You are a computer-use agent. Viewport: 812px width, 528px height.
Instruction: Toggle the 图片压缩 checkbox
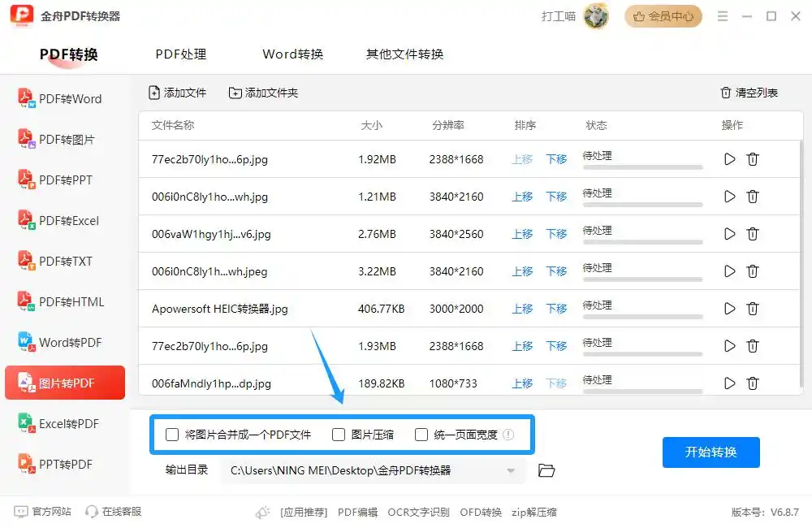tap(338, 435)
